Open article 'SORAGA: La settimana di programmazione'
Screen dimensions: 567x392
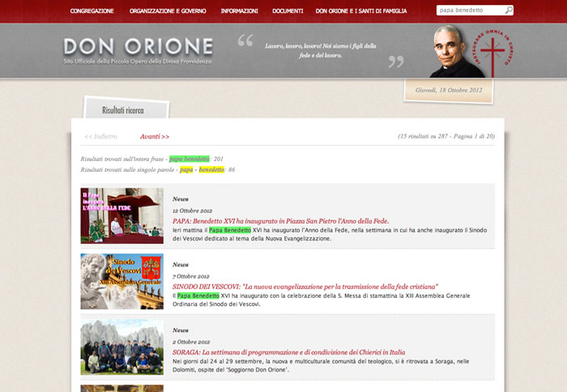click(x=288, y=352)
